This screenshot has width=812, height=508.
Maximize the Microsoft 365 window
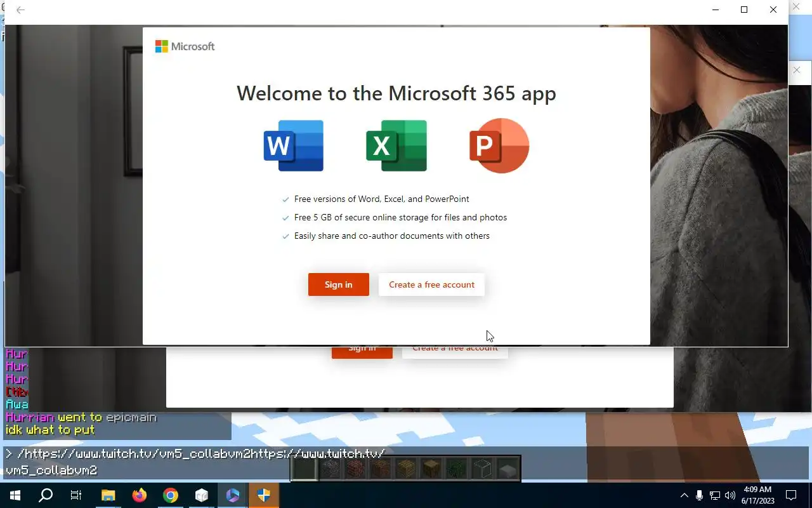744,10
